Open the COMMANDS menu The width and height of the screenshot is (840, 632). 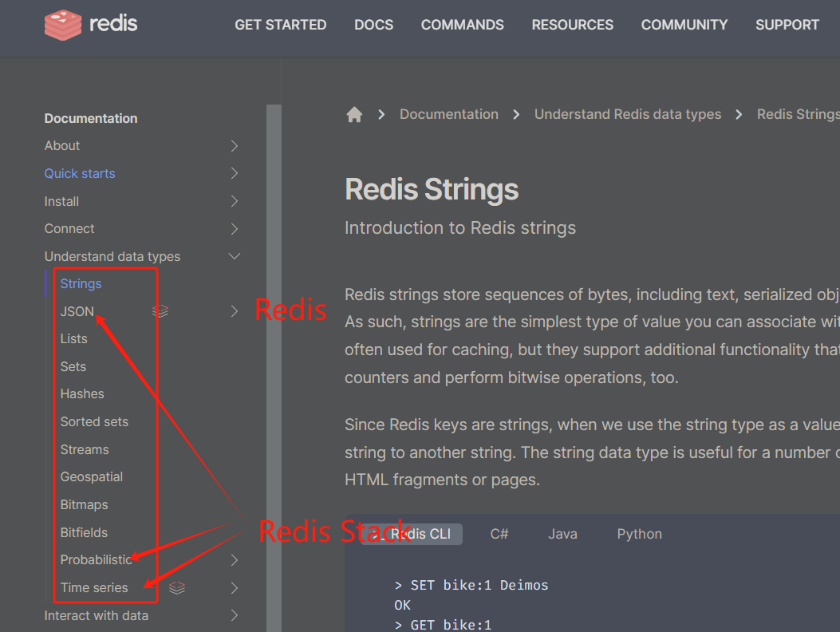pos(462,25)
